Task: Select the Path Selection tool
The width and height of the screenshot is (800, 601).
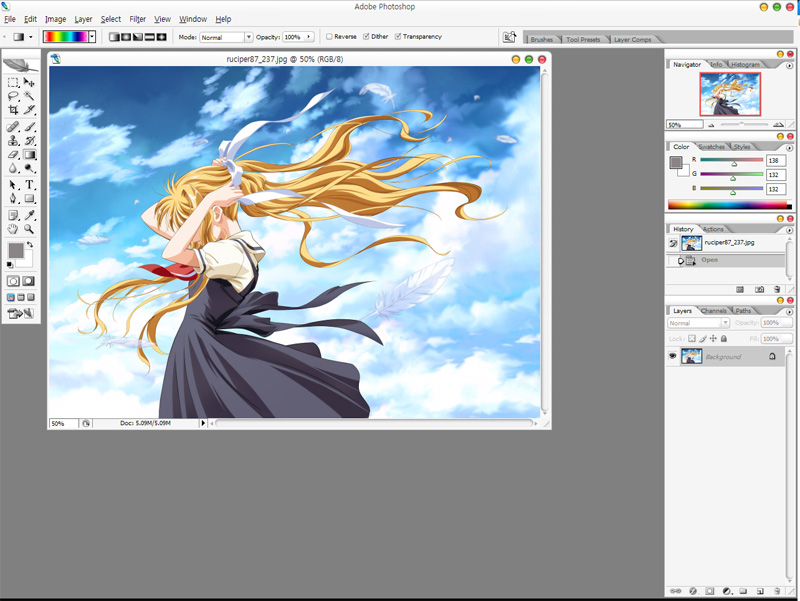Action: tap(13, 185)
